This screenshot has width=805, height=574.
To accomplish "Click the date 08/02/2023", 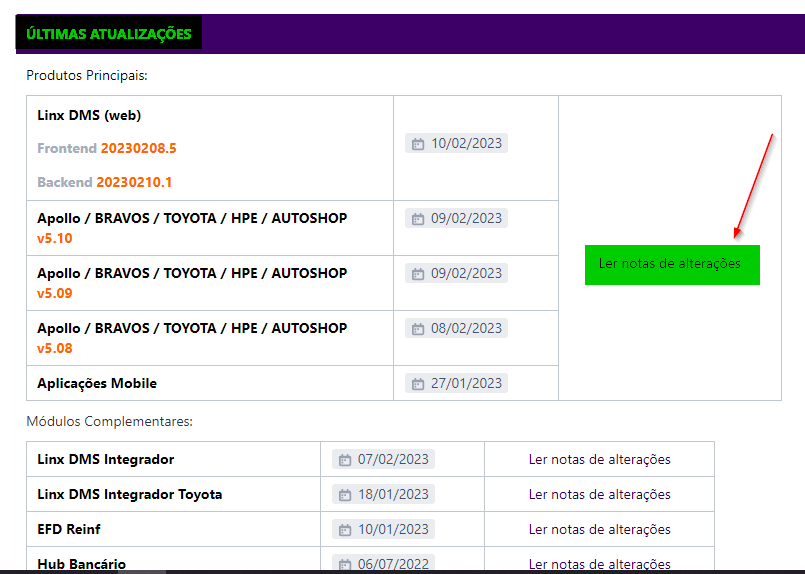I will [x=466, y=328].
